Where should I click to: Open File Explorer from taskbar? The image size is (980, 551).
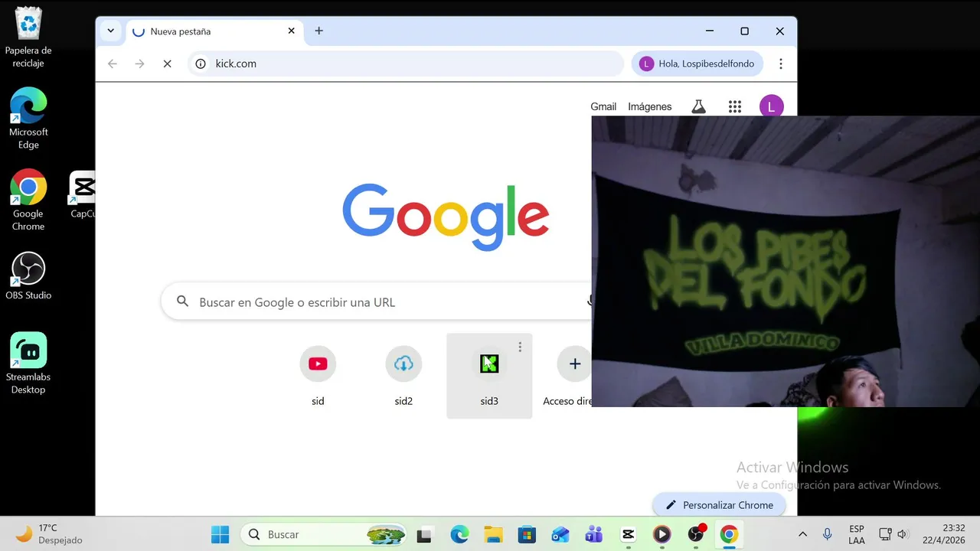point(493,534)
